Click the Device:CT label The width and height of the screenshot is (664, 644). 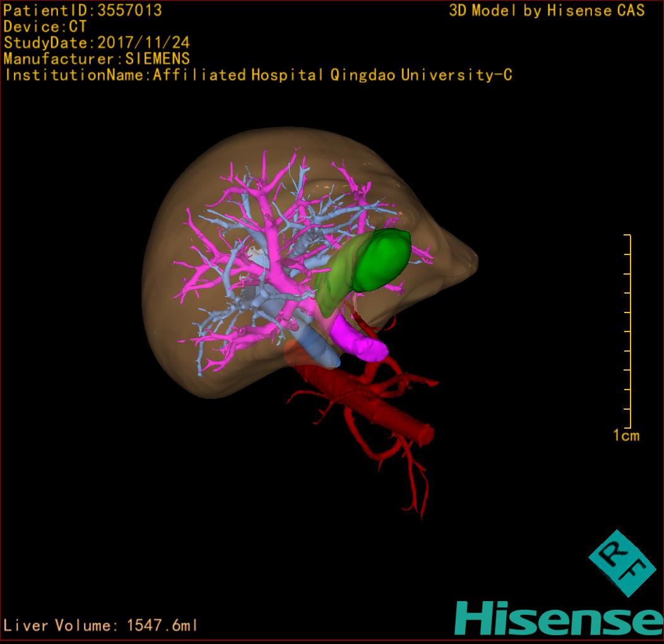[45, 27]
